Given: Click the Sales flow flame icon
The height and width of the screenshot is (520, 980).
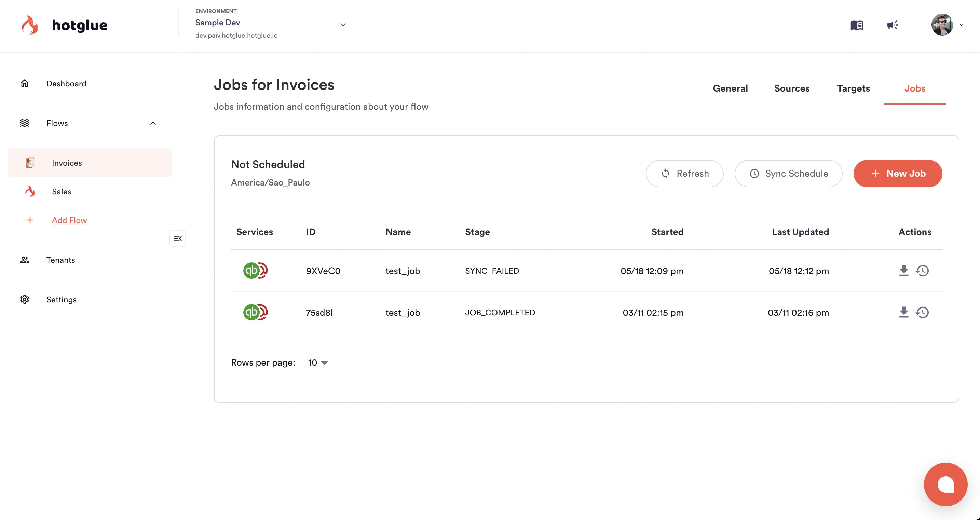Looking at the screenshot, I should pos(30,191).
